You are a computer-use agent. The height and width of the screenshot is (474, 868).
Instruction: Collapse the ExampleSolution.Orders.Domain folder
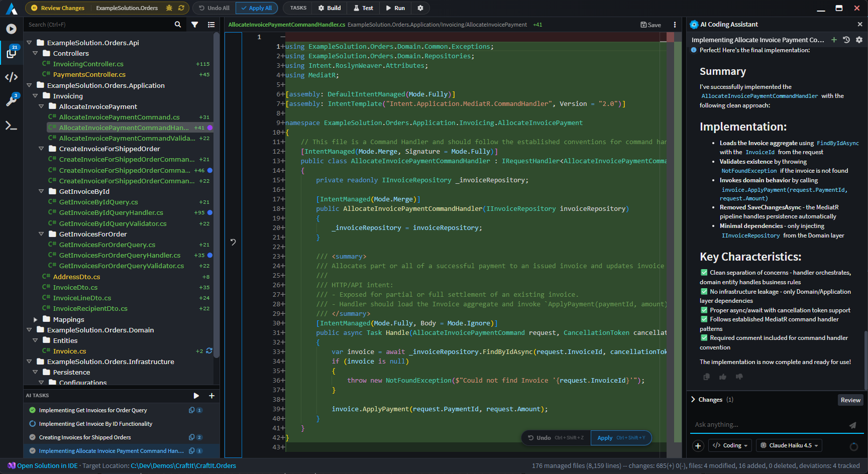point(29,330)
